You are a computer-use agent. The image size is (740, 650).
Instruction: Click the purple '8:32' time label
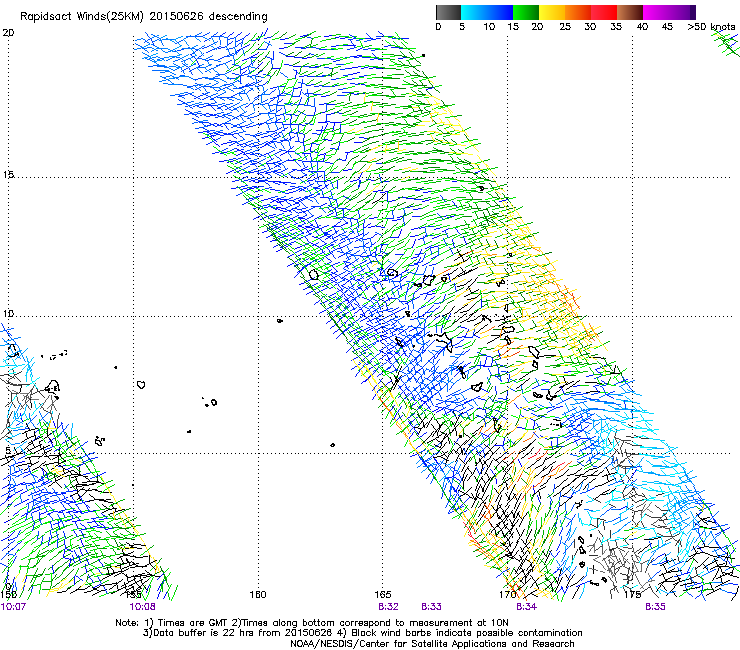tap(388, 607)
